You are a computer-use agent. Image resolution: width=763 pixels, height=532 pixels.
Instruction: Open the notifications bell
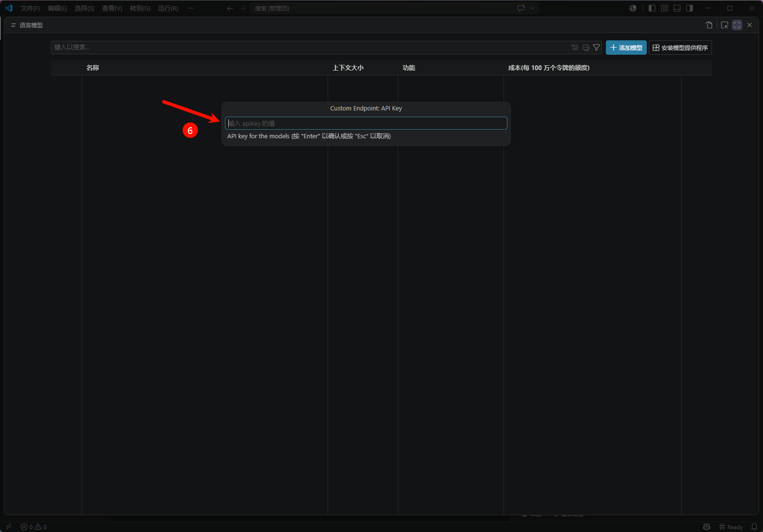[x=754, y=527]
